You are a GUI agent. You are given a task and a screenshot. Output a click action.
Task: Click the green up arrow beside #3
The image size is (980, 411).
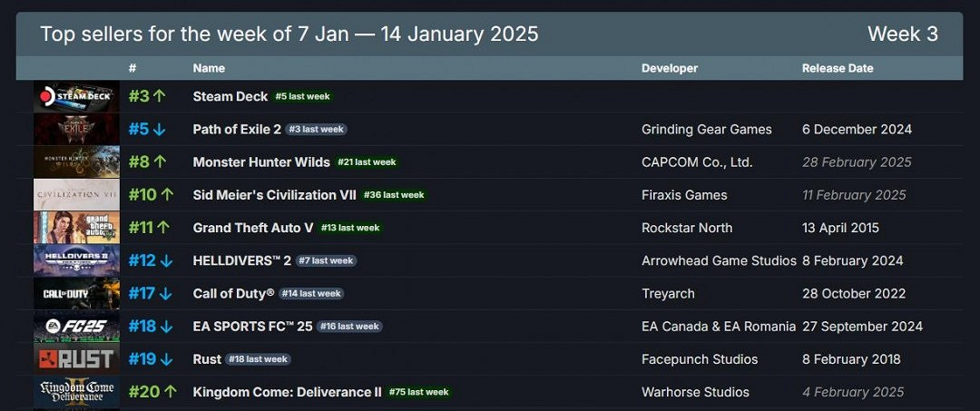coord(160,96)
